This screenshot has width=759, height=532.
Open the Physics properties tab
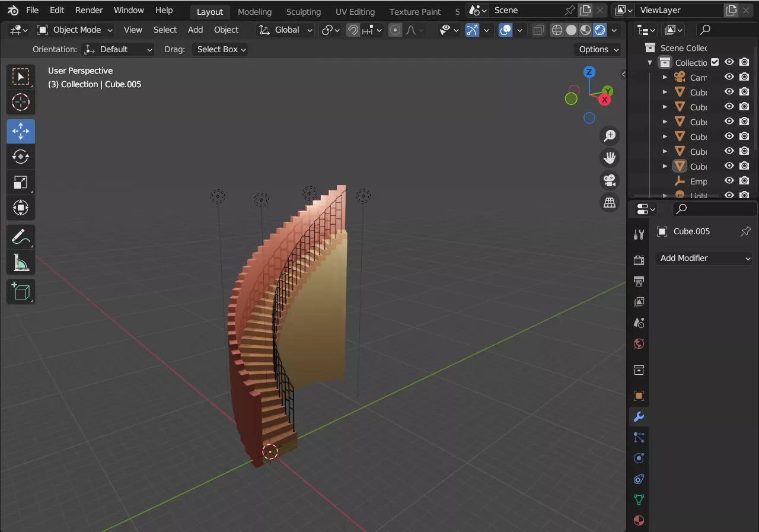(x=639, y=458)
